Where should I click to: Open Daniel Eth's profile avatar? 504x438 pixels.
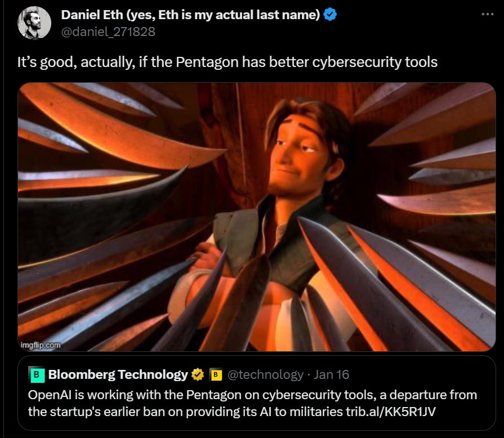(34, 23)
